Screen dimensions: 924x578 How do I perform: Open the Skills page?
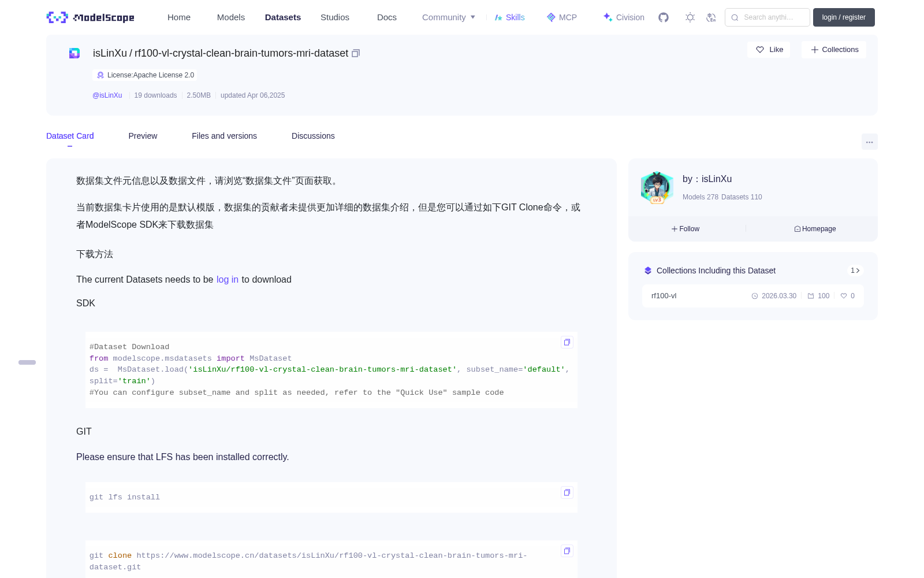[510, 17]
